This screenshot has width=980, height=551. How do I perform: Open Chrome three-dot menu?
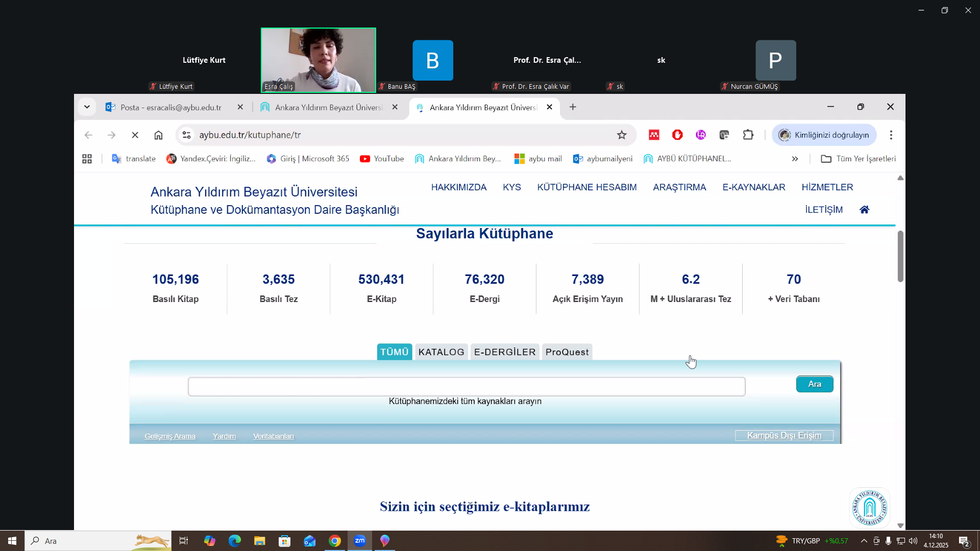coord(891,135)
